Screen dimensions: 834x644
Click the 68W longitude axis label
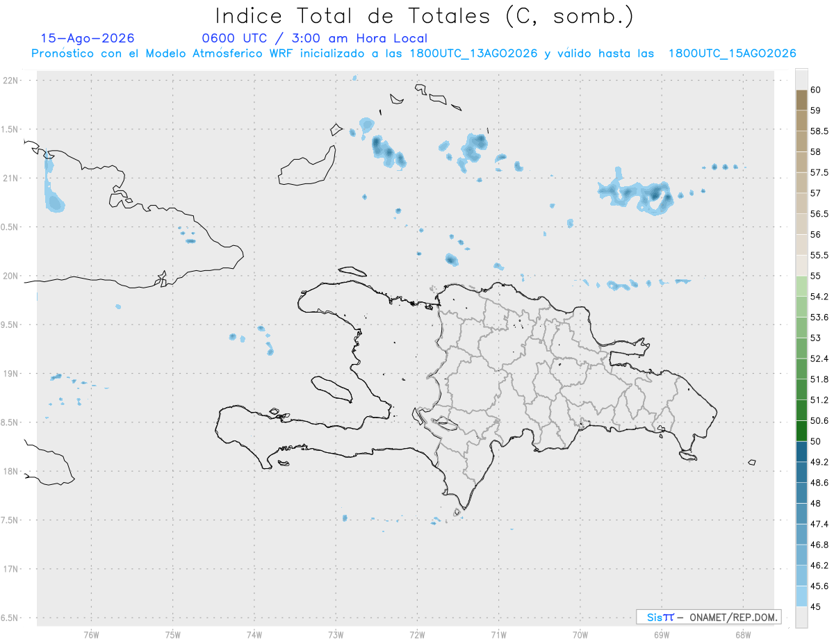pos(743,634)
